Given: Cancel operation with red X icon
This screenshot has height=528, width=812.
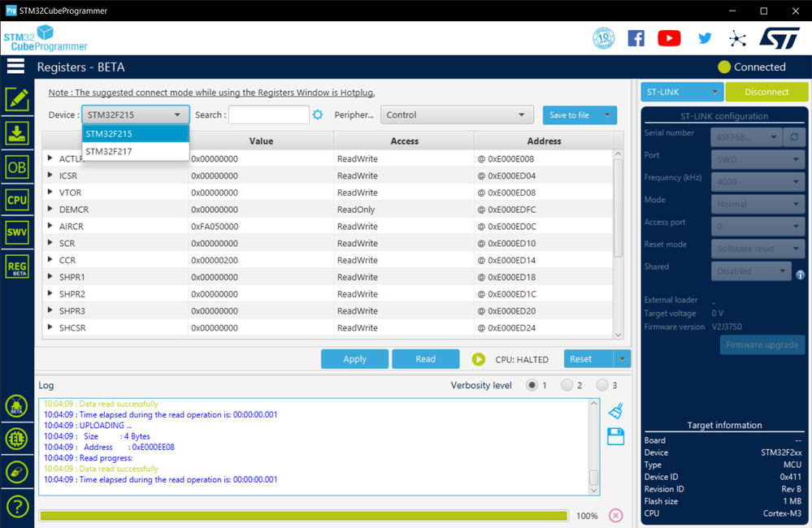Looking at the screenshot, I should coord(616,516).
